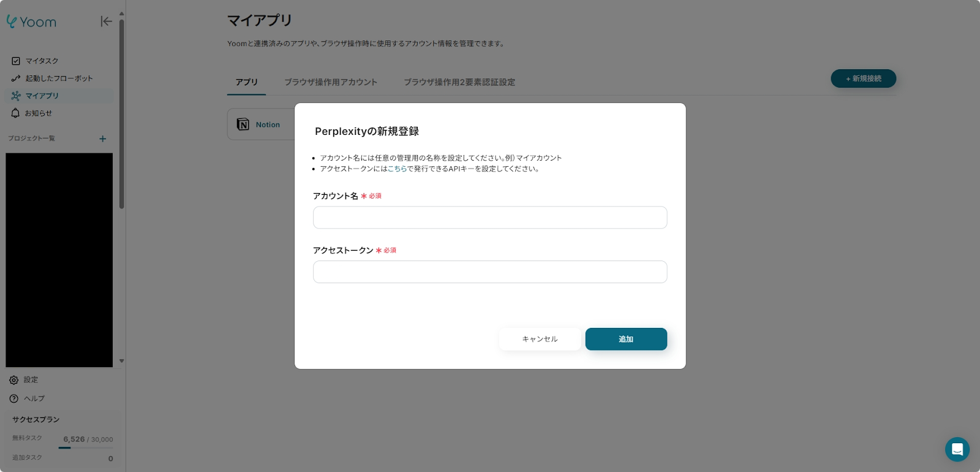Click the キャンセル button in dialog

pyautogui.click(x=540, y=339)
